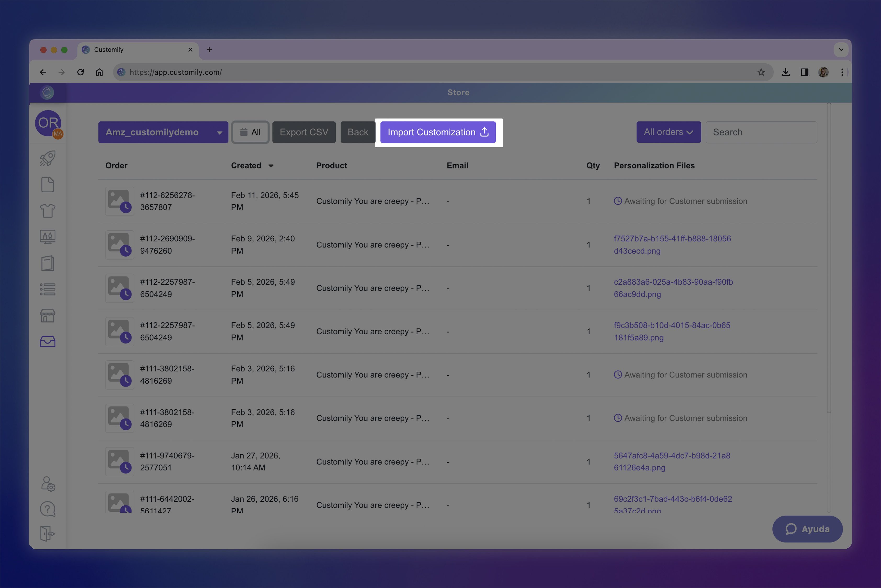Click the logout door icon
Screen dimensions: 881x588
tap(48, 533)
